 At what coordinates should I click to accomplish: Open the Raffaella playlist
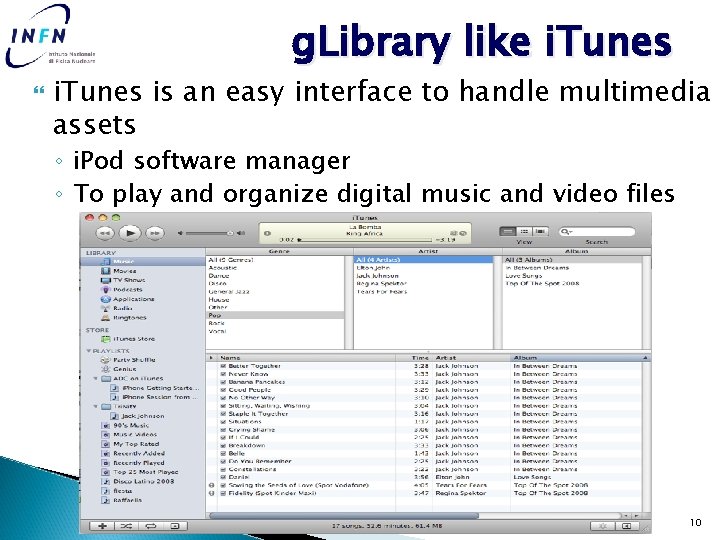(142, 501)
